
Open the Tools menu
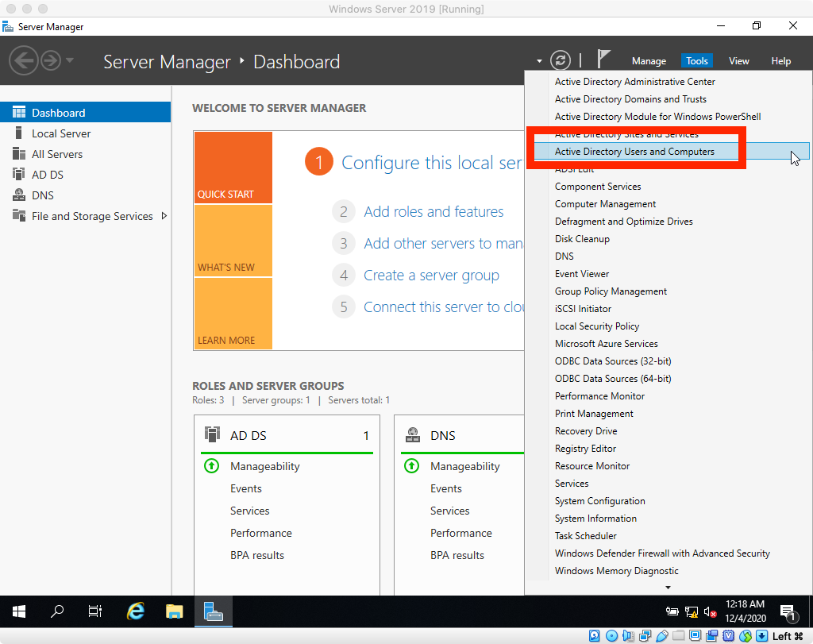pyautogui.click(x=697, y=61)
